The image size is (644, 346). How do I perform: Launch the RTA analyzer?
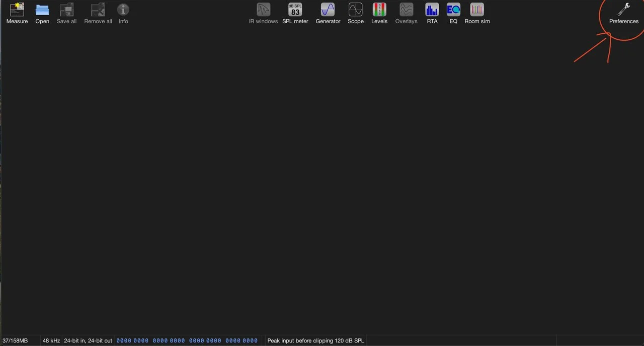(x=432, y=10)
